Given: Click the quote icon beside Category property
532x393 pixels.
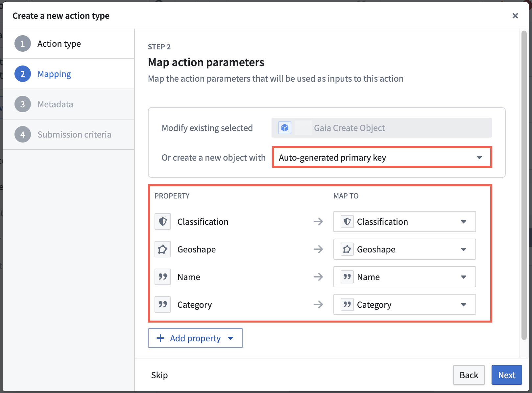Looking at the screenshot, I should pyautogui.click(x=162, y=304).
